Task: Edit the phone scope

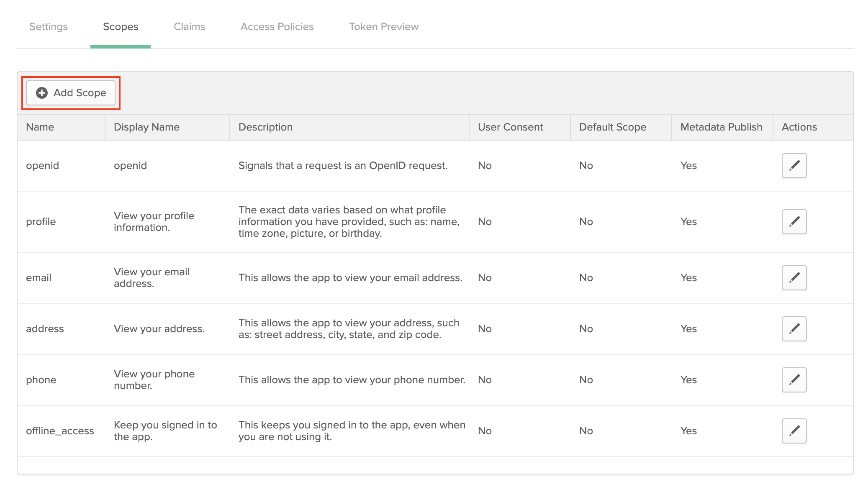Action: pos(794,380)
